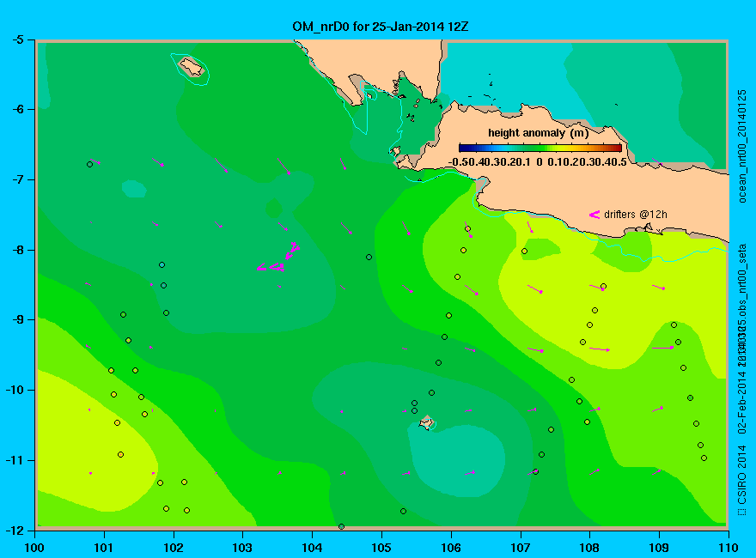Click the x-axis tick label 110

728,548
